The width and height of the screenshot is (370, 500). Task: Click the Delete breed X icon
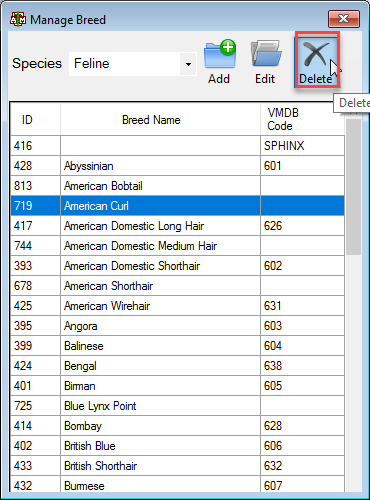coord(316,55)
